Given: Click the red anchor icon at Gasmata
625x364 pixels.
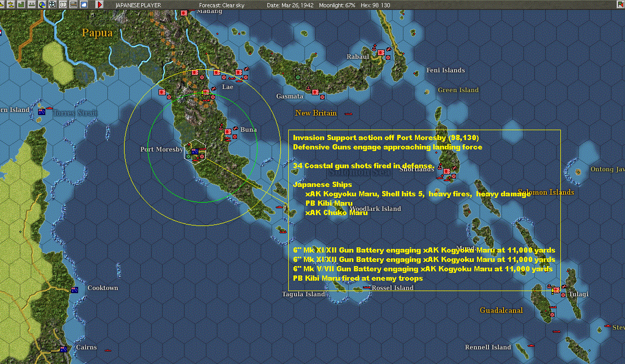Looking at the screenshot, I should (308, 89).
